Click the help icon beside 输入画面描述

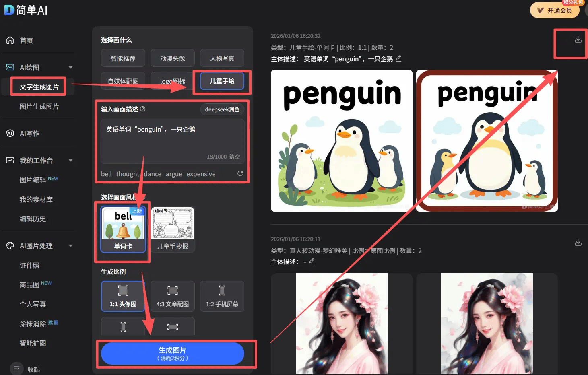tap(143, 109)
